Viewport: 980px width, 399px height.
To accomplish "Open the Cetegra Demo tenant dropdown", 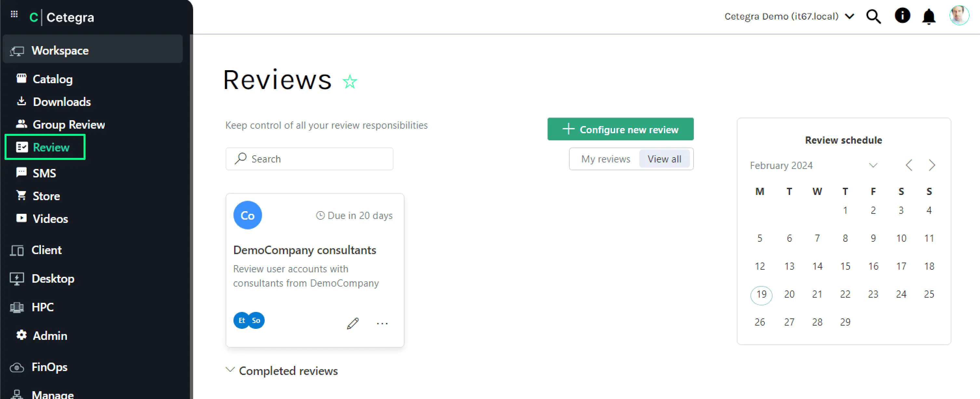I will click(x=850, y=16).
